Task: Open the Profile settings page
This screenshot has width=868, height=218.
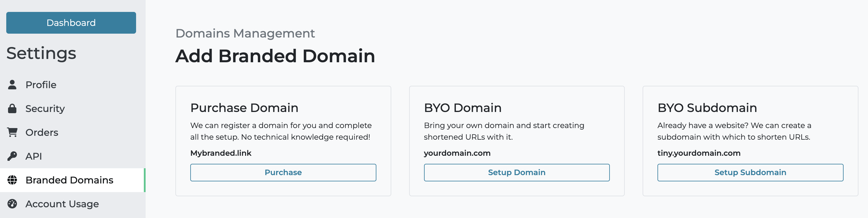Action: tap(40, 85)
